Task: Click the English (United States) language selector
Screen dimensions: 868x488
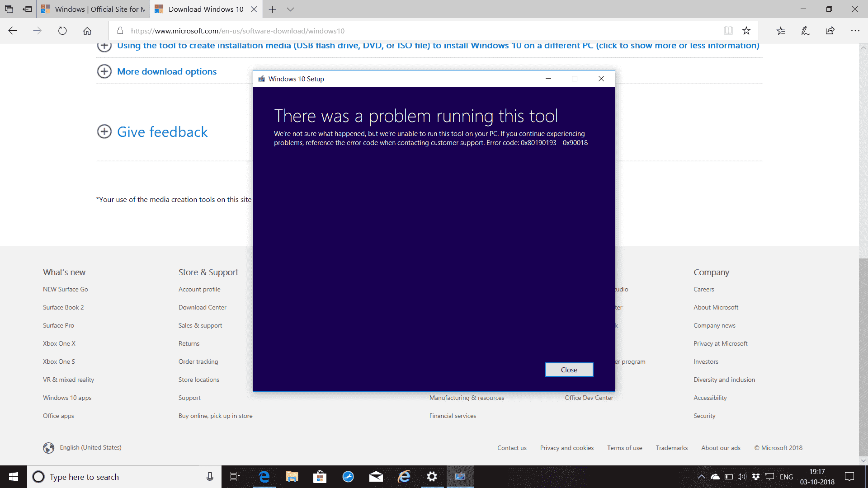Action: [82, 447]
